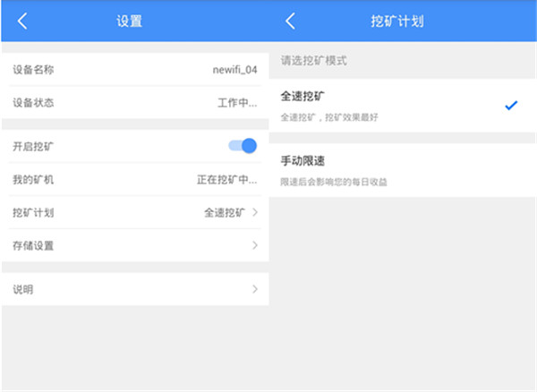
Task: Tap back arrow on 设置 screen
Action: click(x=22, y=21)
